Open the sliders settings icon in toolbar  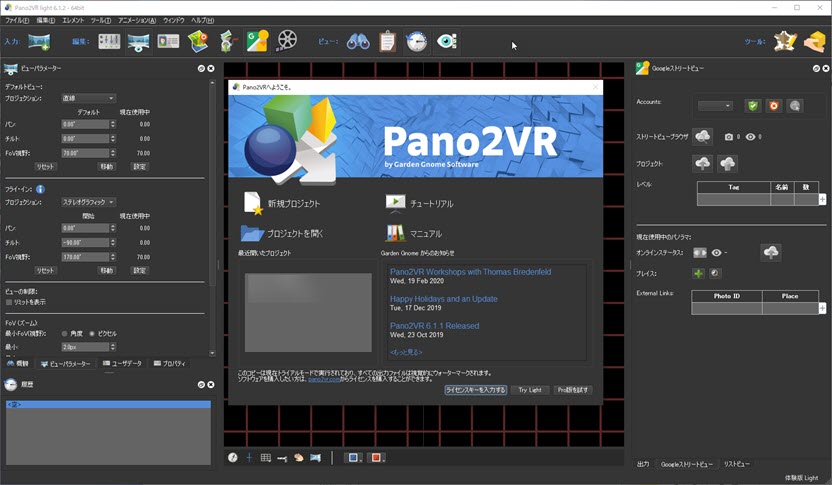click(x=109, y=41)
